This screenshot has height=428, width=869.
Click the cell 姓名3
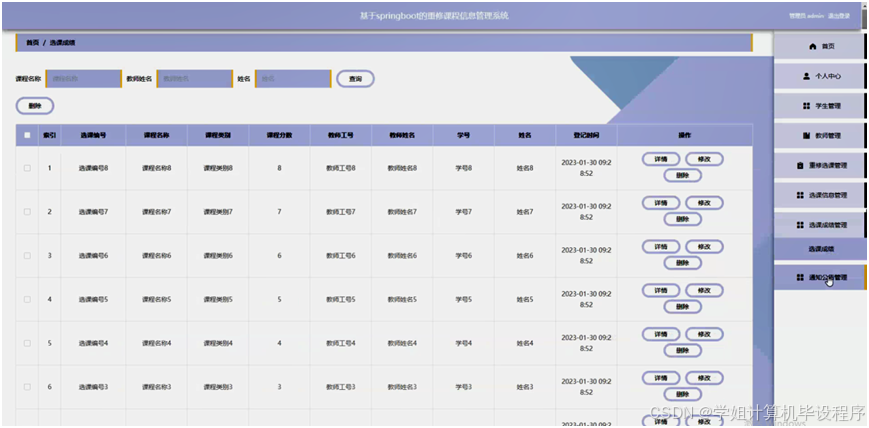(525, 387)
